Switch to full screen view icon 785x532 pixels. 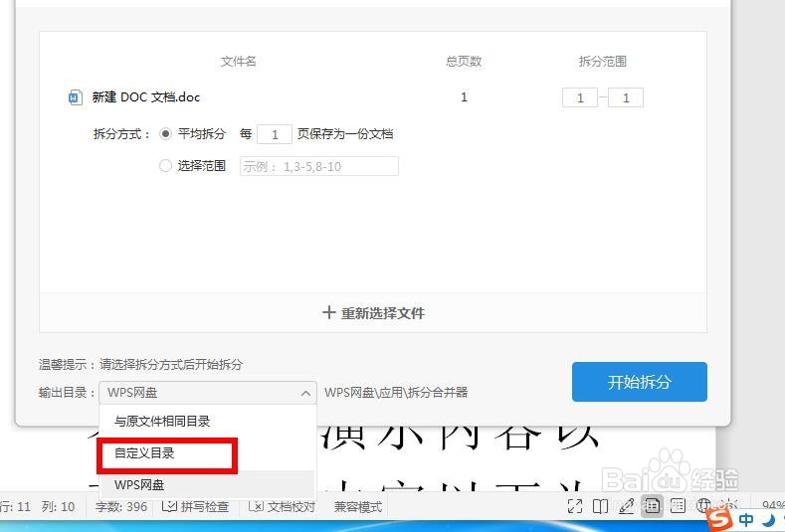pyautogui.click(x=575, y=506)
